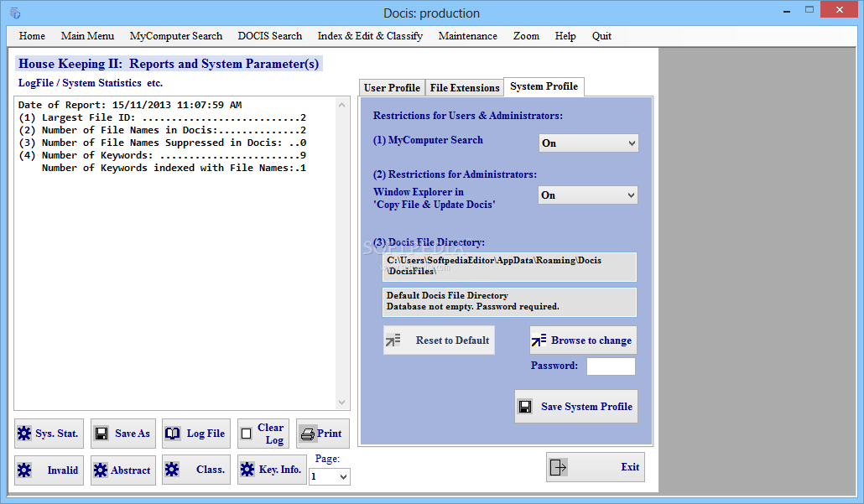Click the 'LogFile / System Statistics etc.' heading
The height and width of the screenshot is (504, 864).
(x=91, y=83)
